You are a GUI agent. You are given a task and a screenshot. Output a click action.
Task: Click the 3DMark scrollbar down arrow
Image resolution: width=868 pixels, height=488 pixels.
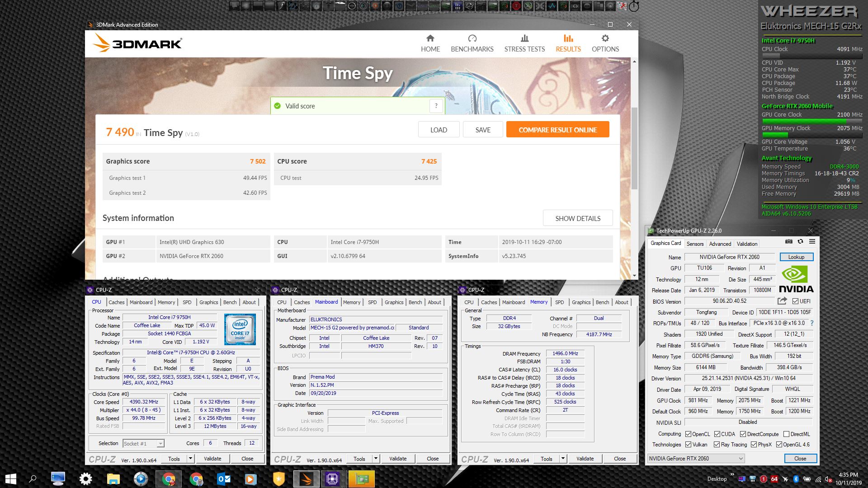tap(634, 276)
